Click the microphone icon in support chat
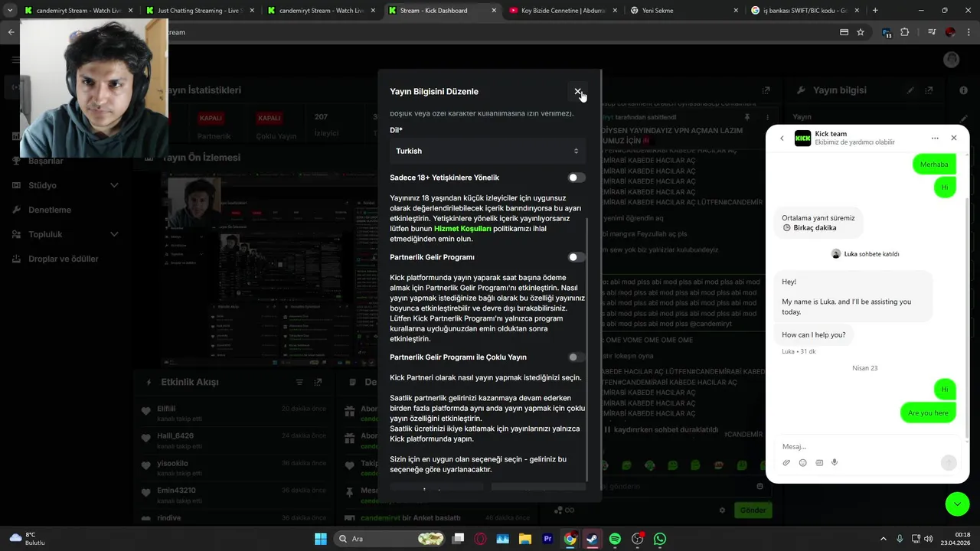This screenshot has width=980, height=551. coord(835,463)
